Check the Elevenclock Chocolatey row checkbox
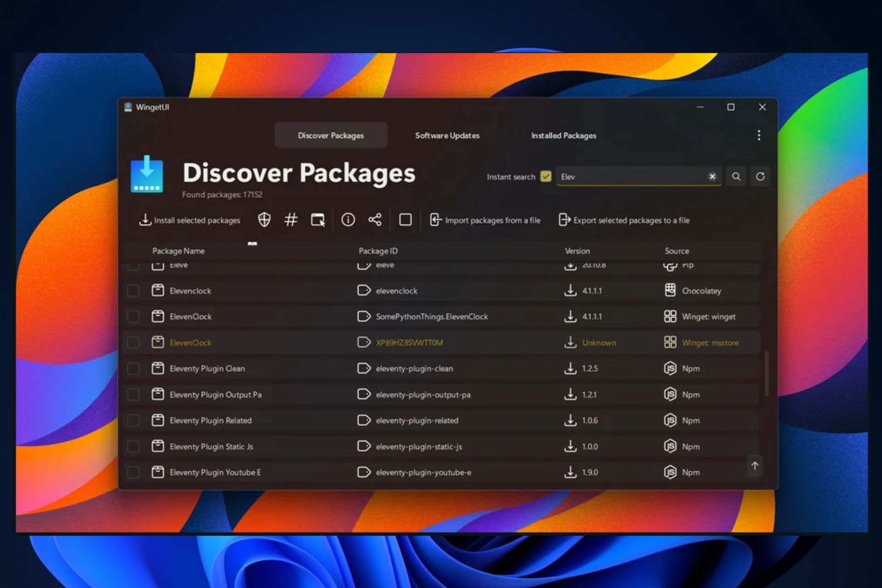 coord(133,290)
